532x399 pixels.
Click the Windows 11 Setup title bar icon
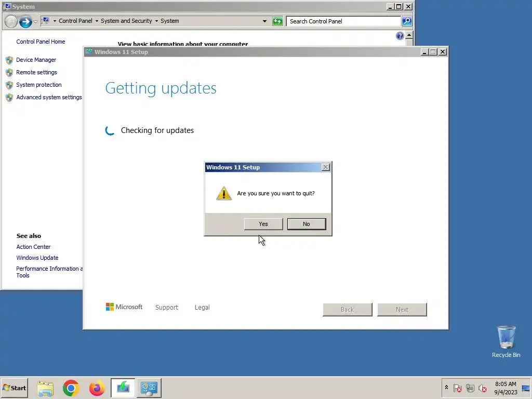[x=89, y=51]
